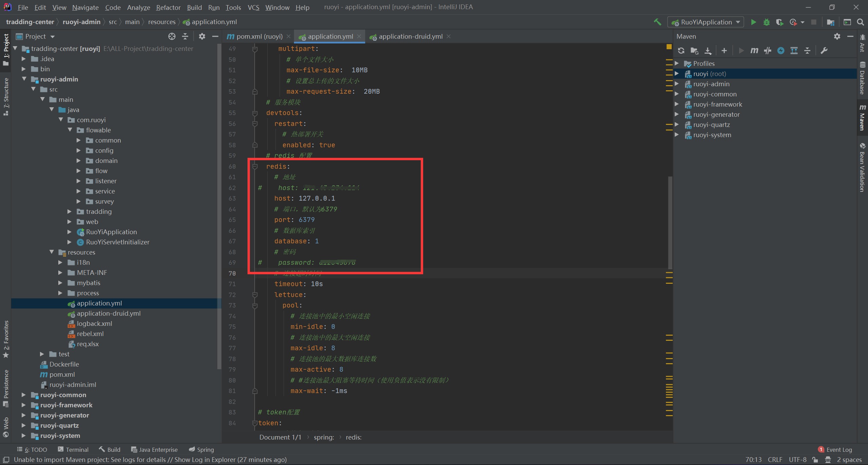Expand the ruoyi-common module folder
868x465 pixels.
(x=23, y=395)
